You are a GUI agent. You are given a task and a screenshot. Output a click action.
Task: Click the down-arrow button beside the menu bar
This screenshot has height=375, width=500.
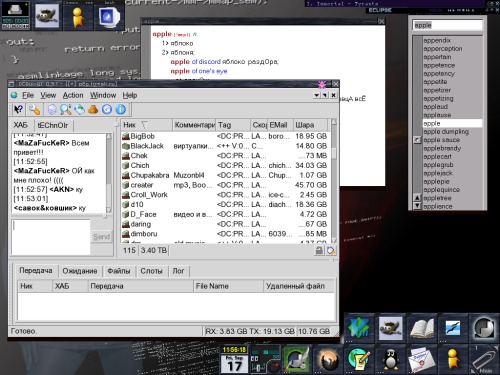316,95
